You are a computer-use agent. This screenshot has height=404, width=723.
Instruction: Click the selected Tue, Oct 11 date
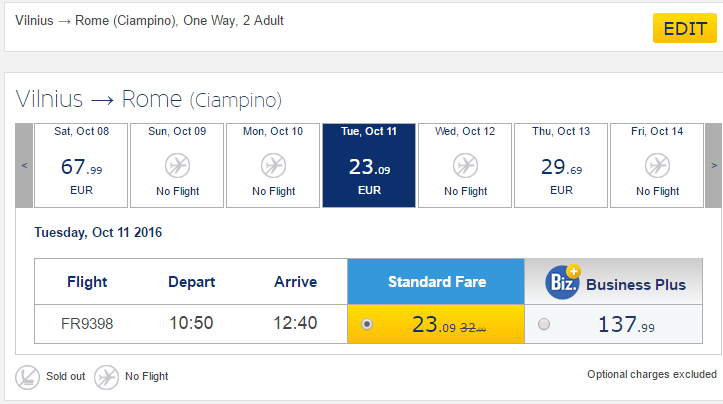[369, 165]
